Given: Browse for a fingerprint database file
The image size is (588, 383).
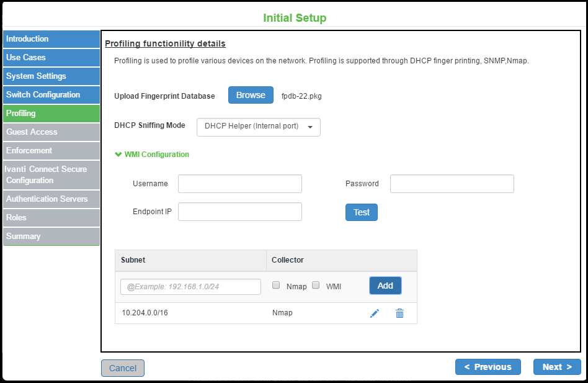Looking at the screenshot, I should click(251, 95).
